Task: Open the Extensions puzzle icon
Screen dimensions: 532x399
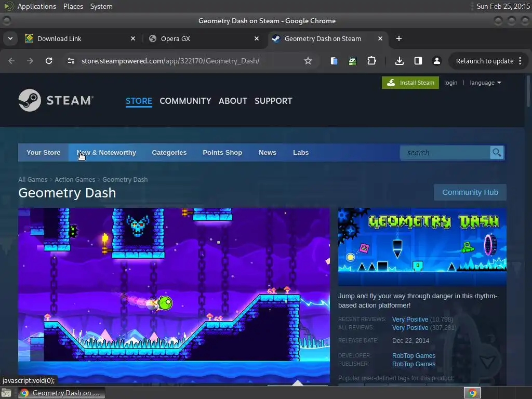Action: [x=372, y=61]
